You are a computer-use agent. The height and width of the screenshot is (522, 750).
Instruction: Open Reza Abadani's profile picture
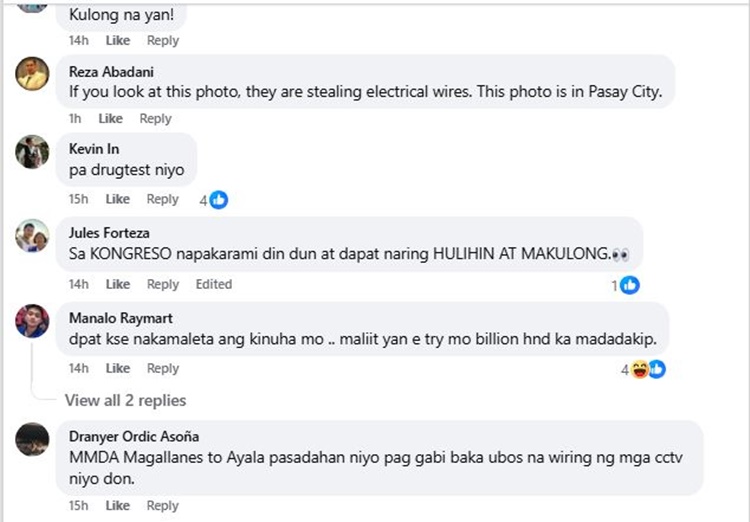(33, 73)
